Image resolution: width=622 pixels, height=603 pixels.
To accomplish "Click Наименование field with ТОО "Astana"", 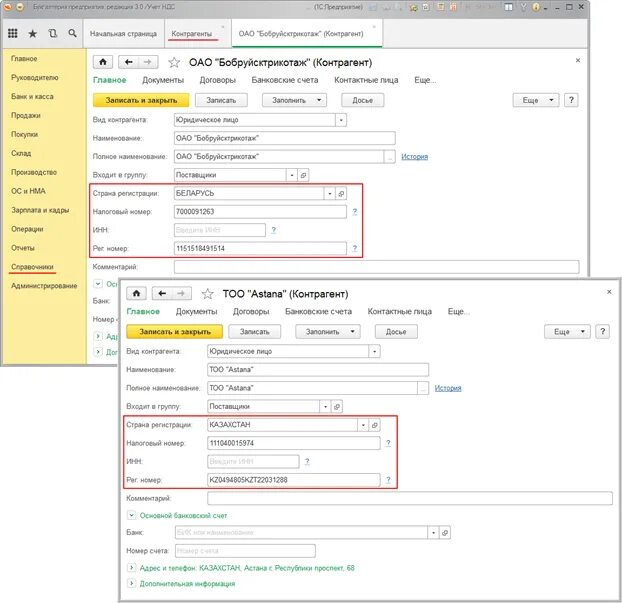I will [318, 370].
